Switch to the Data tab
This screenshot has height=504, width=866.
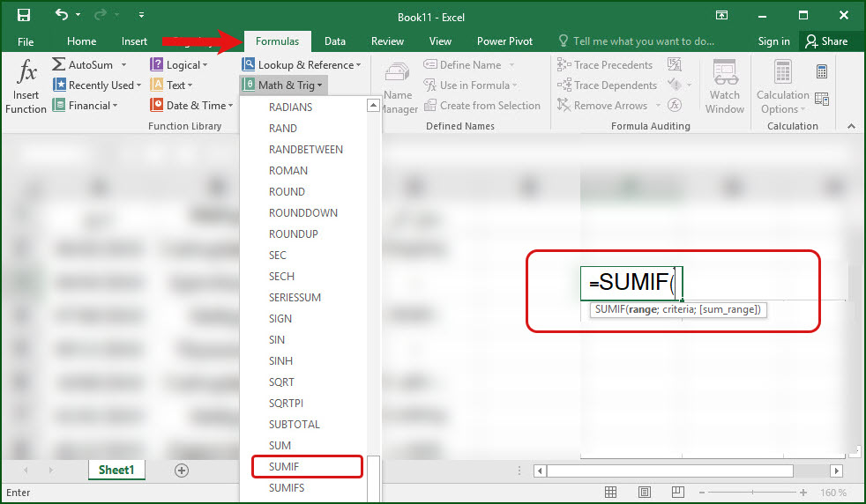(x=335, y=41)
